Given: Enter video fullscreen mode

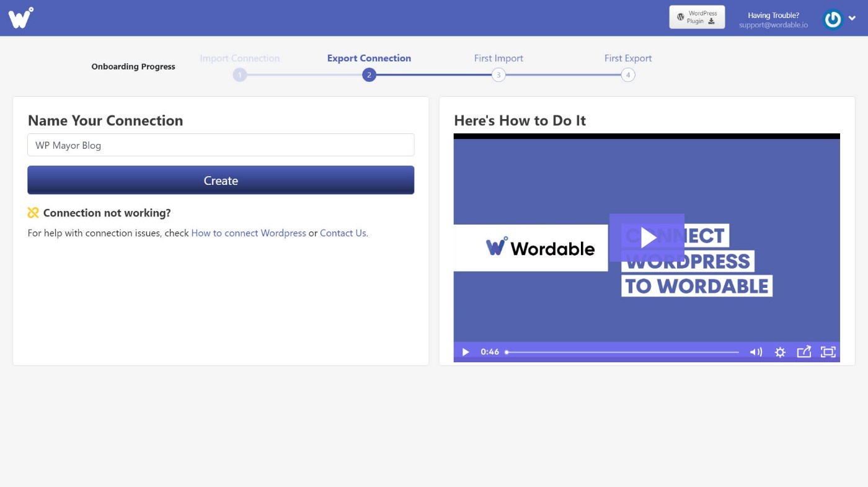Looking at the screenshot, I should coord(828,352).
